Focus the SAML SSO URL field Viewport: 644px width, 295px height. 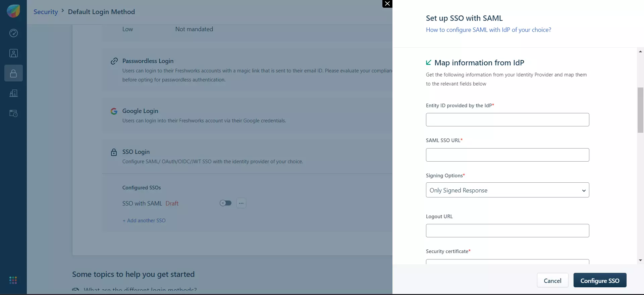click(507, 155)
